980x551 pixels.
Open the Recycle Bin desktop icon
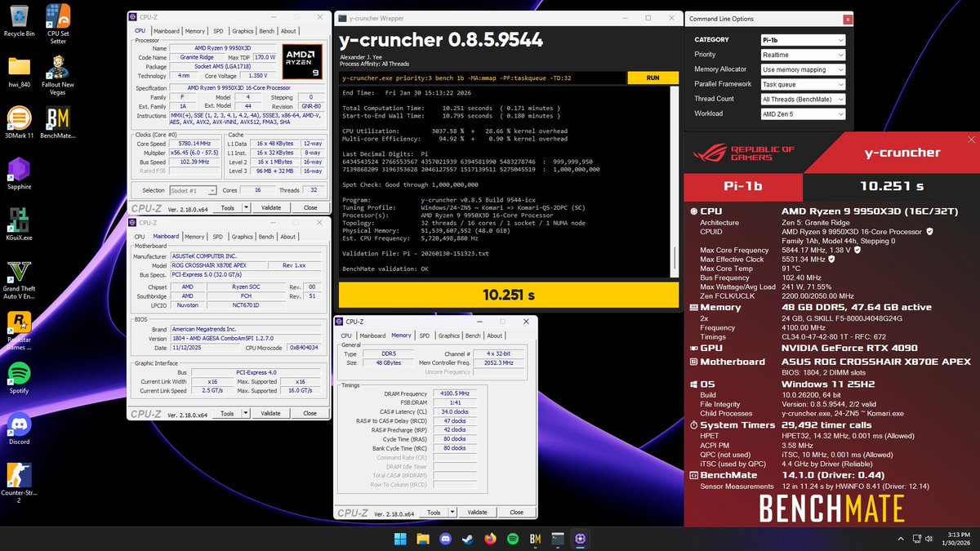click(x=19, y=21)
